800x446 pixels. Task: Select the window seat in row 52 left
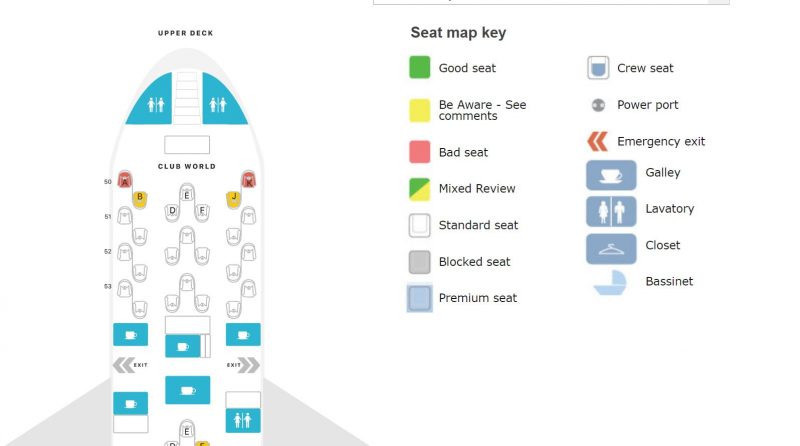pos(124,253)
